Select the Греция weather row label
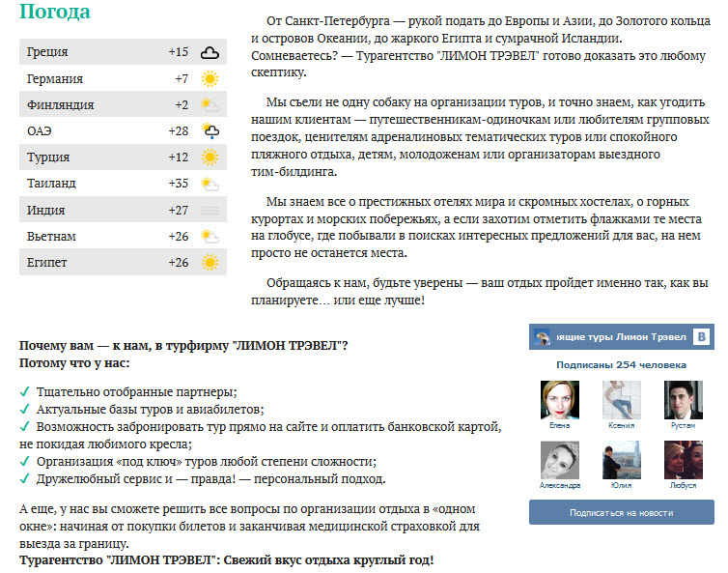 47,52
